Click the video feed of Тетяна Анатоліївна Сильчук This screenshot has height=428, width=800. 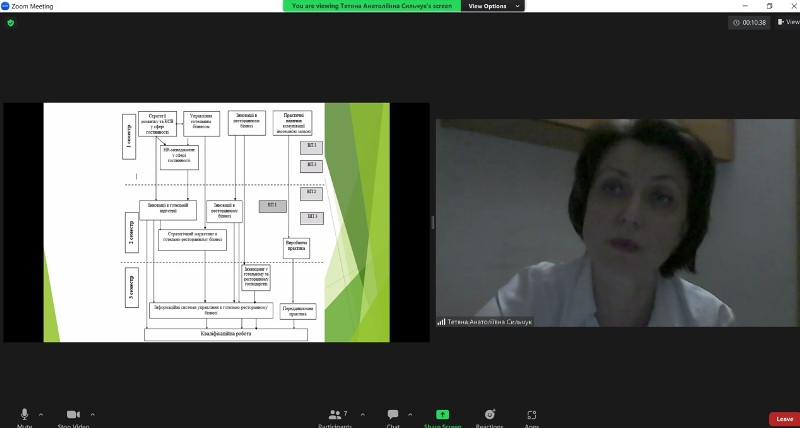(618, 223)
